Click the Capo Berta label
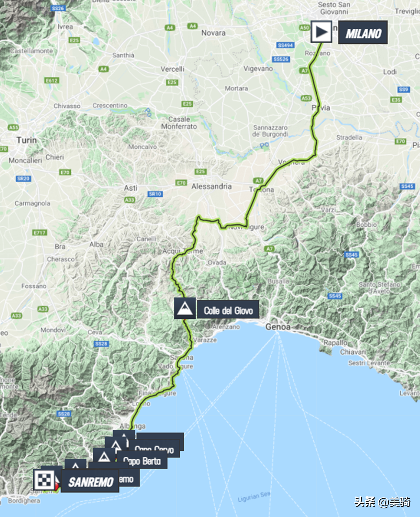This screenshot has height=517, width=420. click(x=142, y=461)
